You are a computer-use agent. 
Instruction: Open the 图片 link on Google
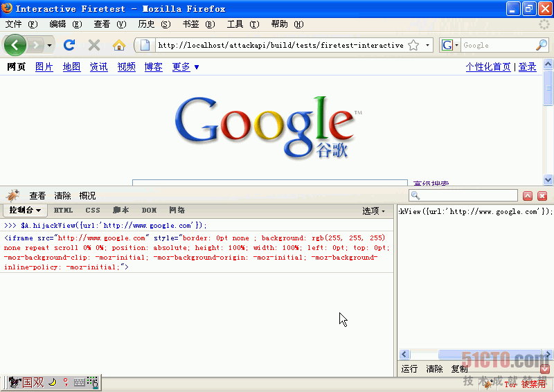(44, 66)
